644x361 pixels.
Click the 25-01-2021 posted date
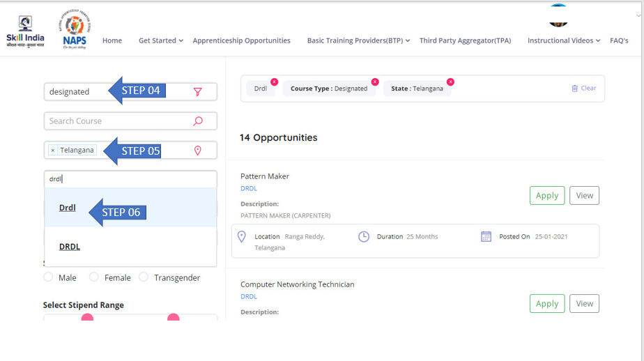[551, 236]
